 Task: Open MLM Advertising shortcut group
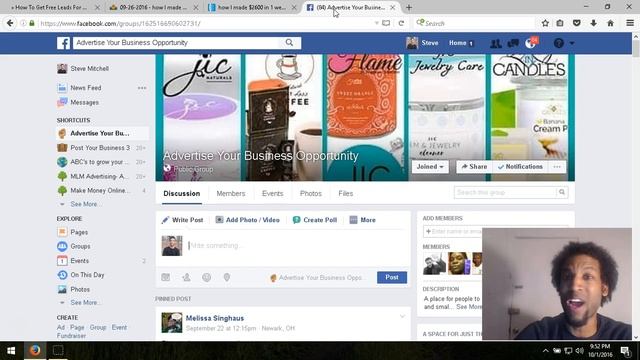[99, 176]
